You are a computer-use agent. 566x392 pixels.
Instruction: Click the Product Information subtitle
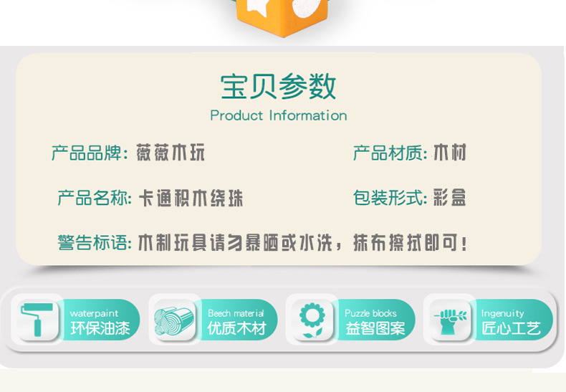278,115
